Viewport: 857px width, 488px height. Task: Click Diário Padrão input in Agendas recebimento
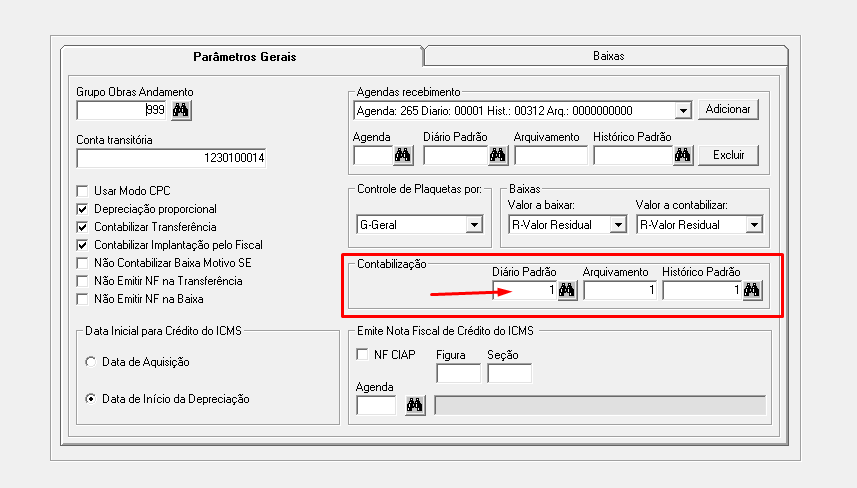456,155
